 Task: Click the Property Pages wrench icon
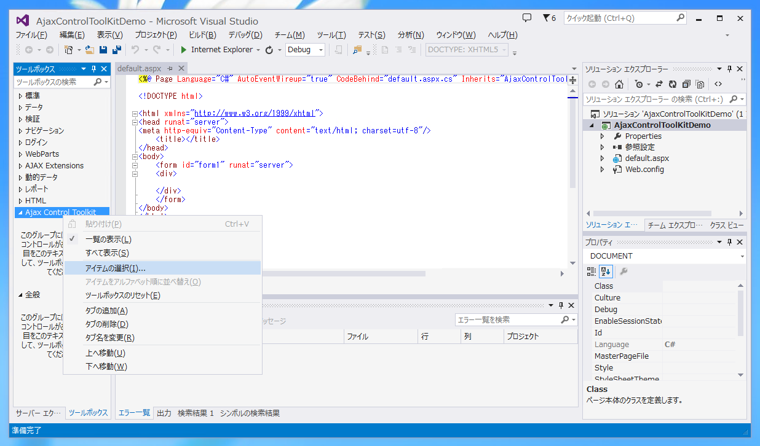[624, 271]
